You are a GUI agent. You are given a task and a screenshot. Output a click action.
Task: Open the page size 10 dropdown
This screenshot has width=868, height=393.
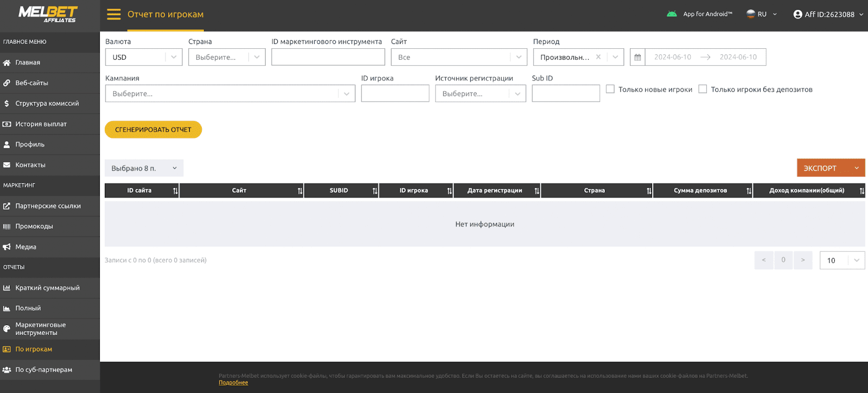click(842, 260)
